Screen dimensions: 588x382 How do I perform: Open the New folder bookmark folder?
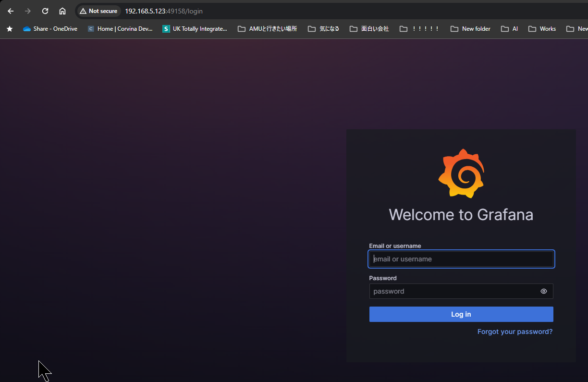pyautogui.click(x=470, y=29)
